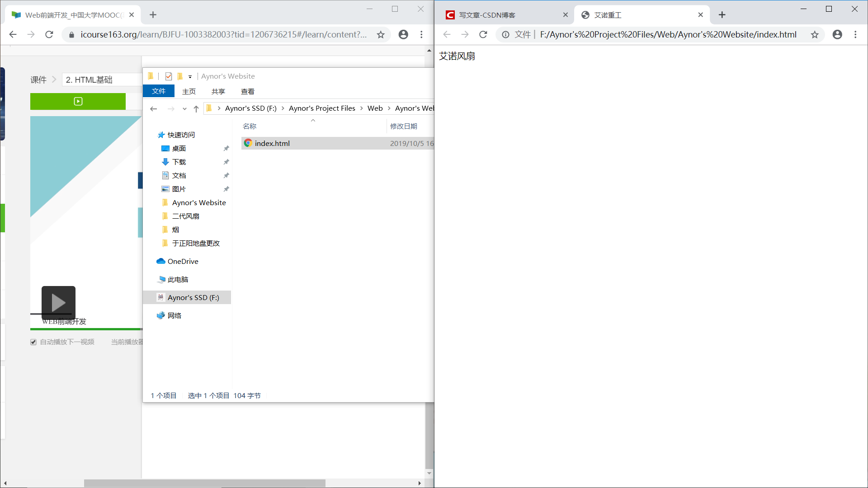View site info via the lock icon
Image resolution: width=868 pixels, height=488 pixels.
(x=71, y=35)
